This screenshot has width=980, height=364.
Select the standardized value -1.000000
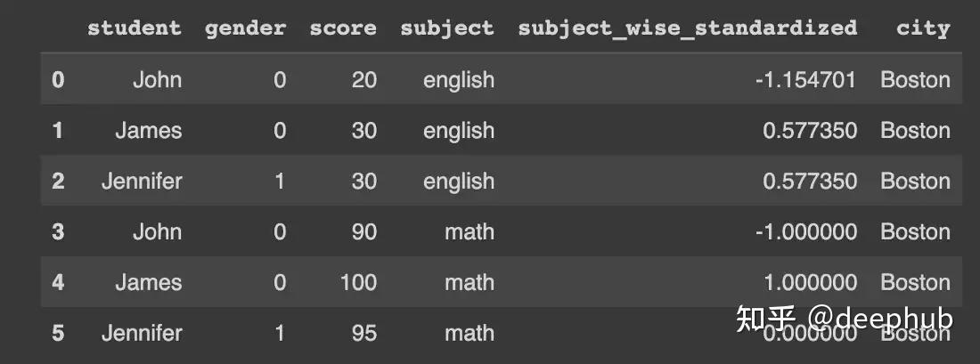(x=805, y=232)
